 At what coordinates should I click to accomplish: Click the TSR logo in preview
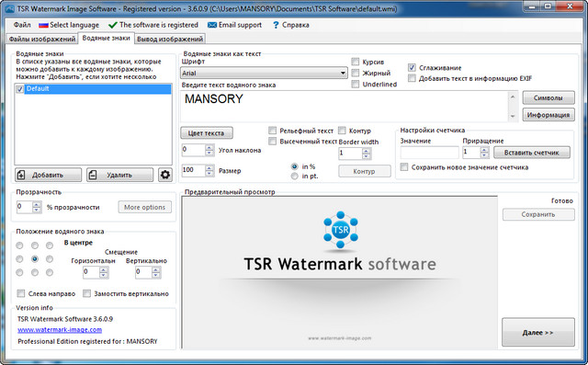[x=341, y=230]
